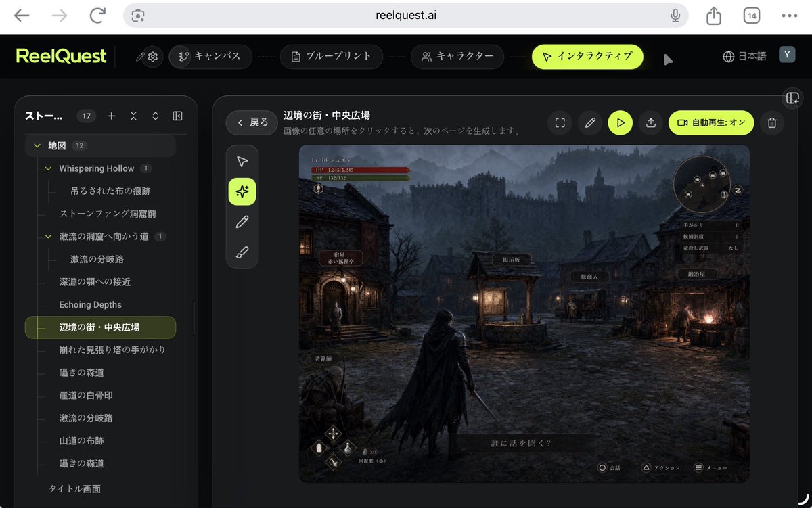The image size is (812, 508).
Task: Click the sidebar vertical scrollbar
Action: click(194, 318)
